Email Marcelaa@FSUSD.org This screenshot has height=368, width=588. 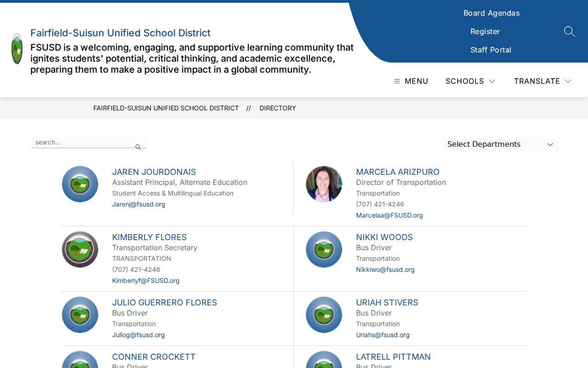tap(389, 215)
